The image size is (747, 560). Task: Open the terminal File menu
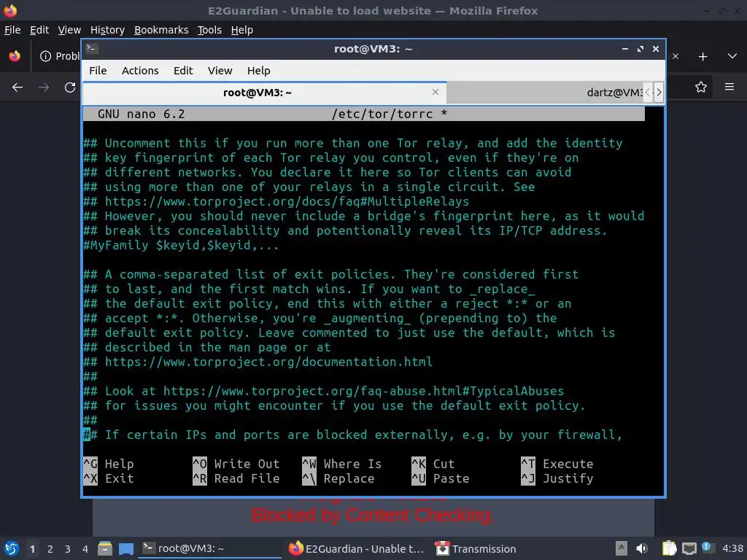[98, 71]
